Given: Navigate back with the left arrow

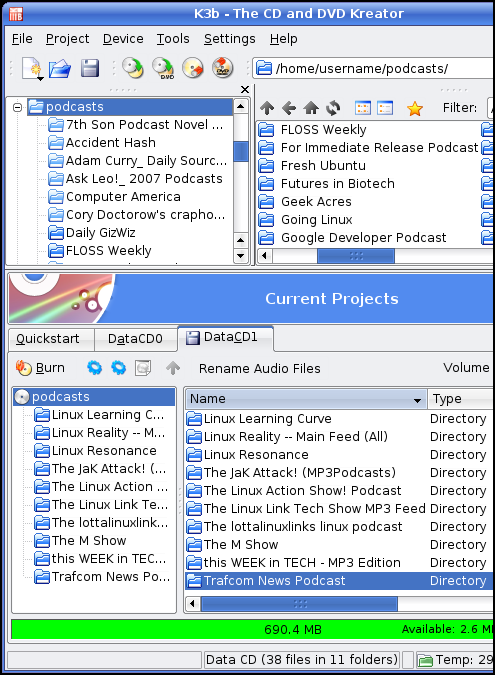Looking at the screenshot, I should tap(289, 108).
